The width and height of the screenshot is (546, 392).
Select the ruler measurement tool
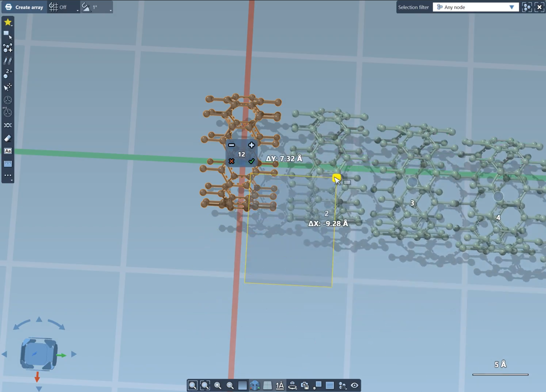[x=8, y=164]
